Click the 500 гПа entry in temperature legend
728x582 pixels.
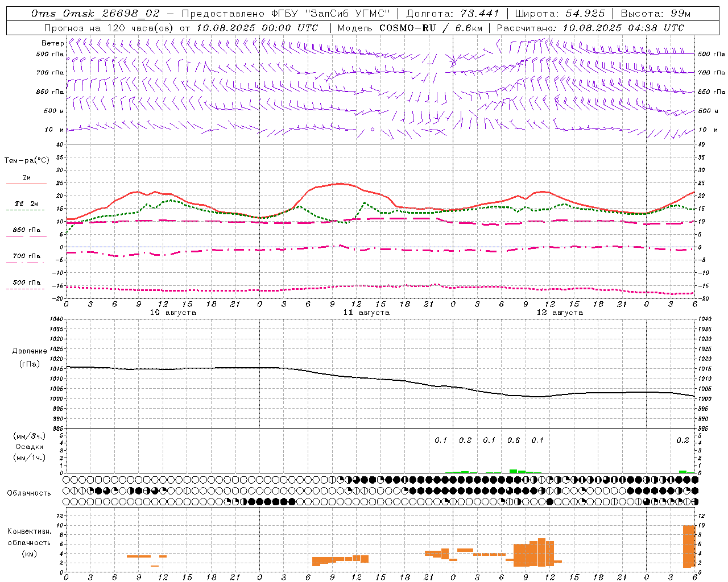click(x=27, y=282)
